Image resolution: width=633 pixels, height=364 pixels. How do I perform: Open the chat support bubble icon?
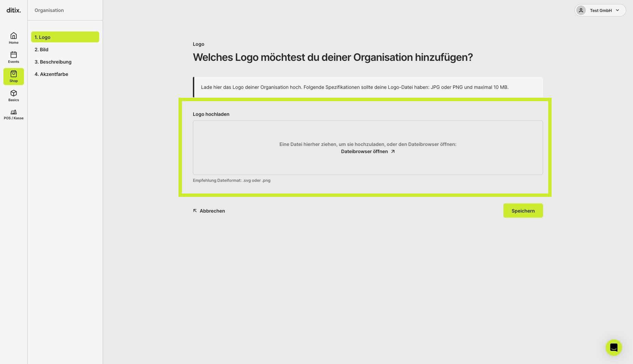pyautogui.click(x=614, y=348)
